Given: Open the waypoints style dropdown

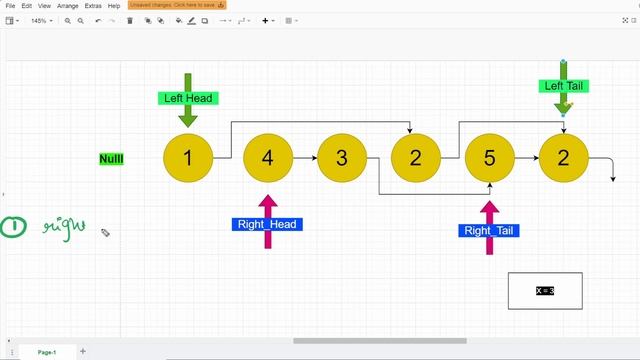Looking at the screenshot, I should click(x=244, y=21).
